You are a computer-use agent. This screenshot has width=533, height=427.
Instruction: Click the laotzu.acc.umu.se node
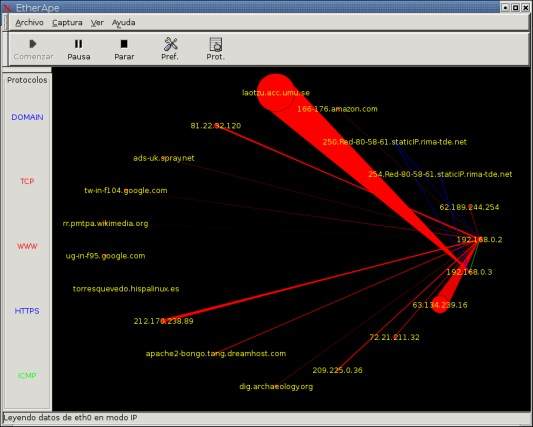pos(276,92)
